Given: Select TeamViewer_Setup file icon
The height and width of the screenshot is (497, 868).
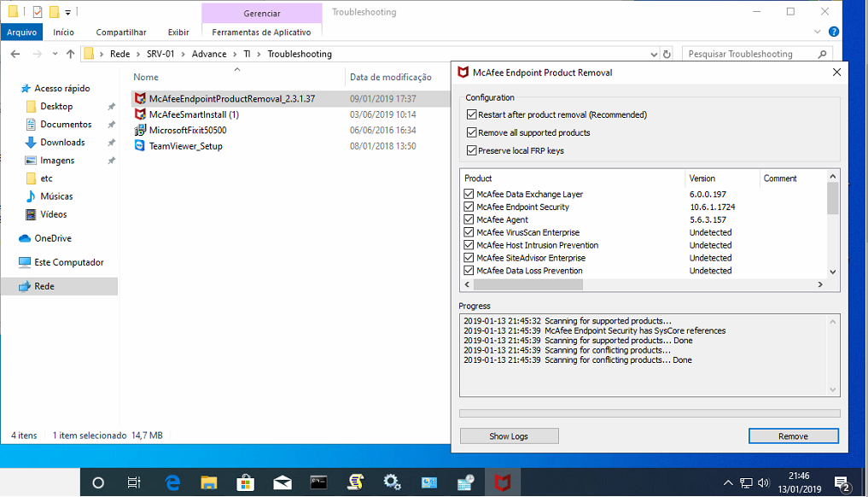Looking at the screenshot, I should 140,146.
